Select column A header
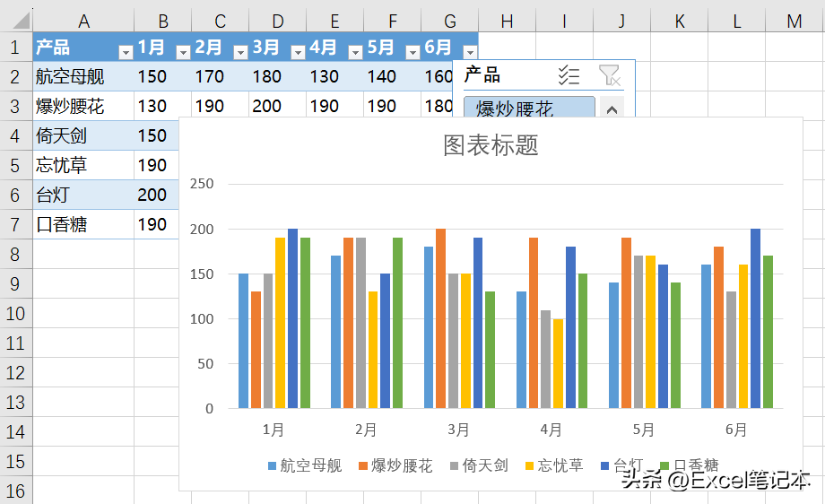 pyautogui.click(x=83, y=21)
